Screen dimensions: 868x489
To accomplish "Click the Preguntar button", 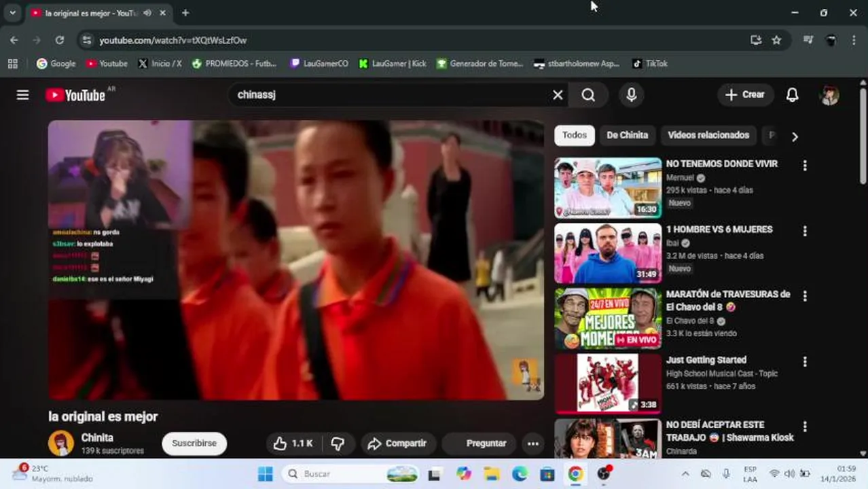I will (479, 443).
